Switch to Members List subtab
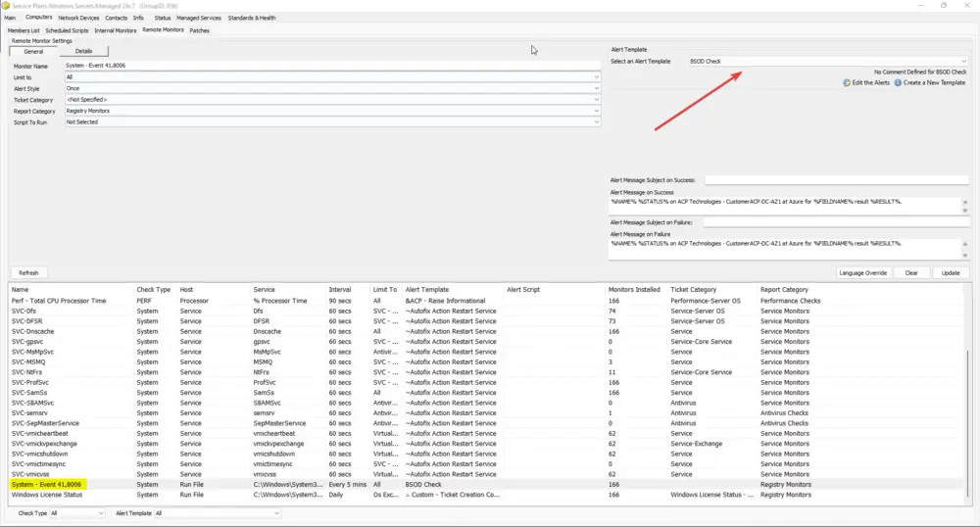 [24, 30]
